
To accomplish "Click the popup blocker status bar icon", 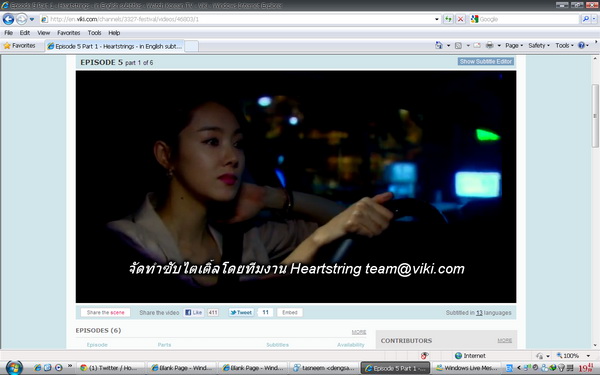I will (x=424, y=356).
